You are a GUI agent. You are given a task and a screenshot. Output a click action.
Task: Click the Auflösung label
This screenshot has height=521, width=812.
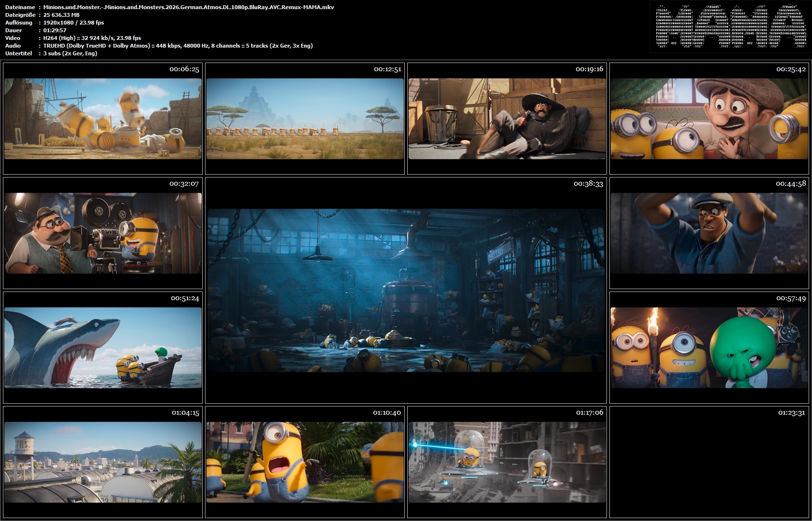click(18, 23)
